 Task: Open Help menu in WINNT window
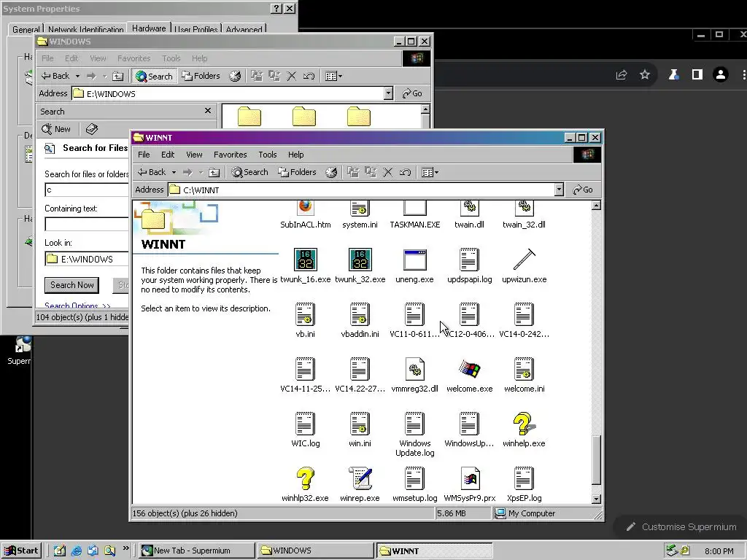295,155
